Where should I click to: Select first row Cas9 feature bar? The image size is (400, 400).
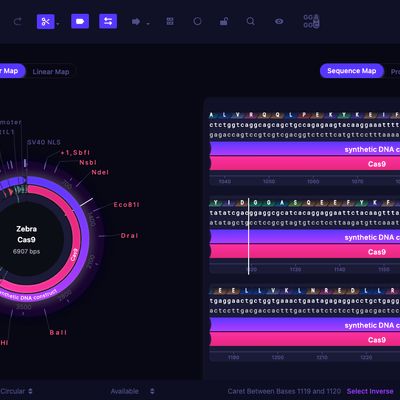pos(305,164)
